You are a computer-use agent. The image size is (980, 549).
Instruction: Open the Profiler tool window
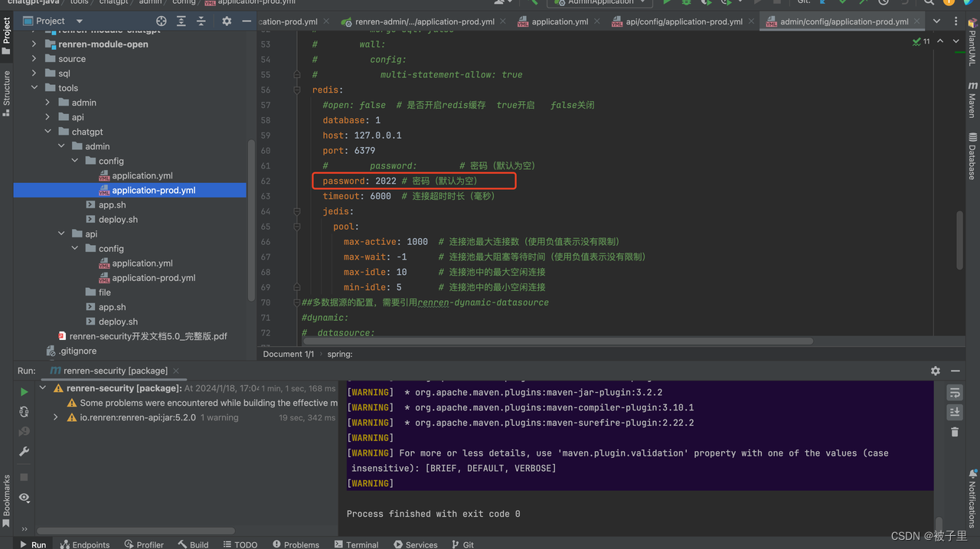(x=143, y=544)
